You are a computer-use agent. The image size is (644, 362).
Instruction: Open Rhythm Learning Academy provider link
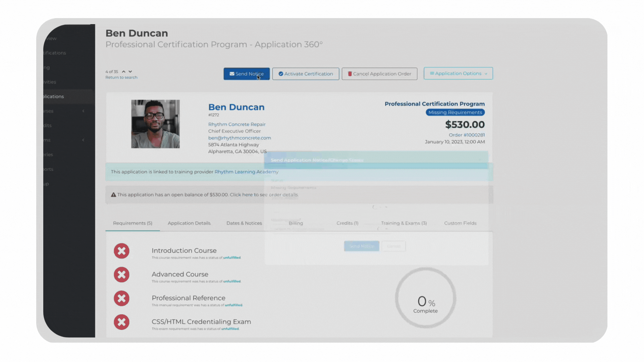click(x=247, y=172)
